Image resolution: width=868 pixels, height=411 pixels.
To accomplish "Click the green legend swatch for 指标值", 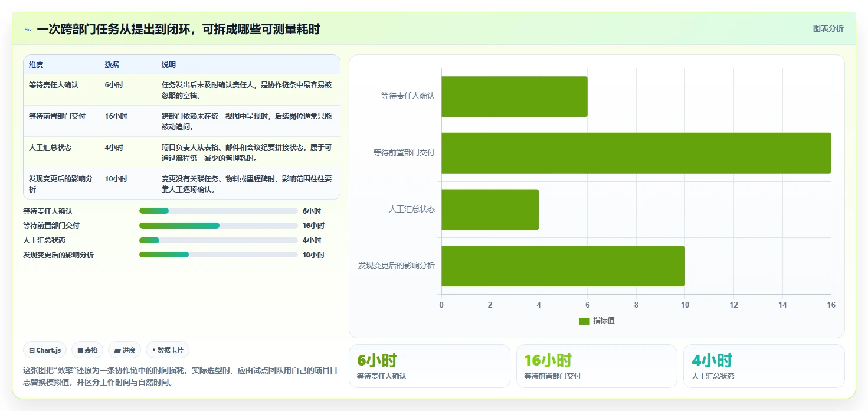I will [x=584, y=321].
